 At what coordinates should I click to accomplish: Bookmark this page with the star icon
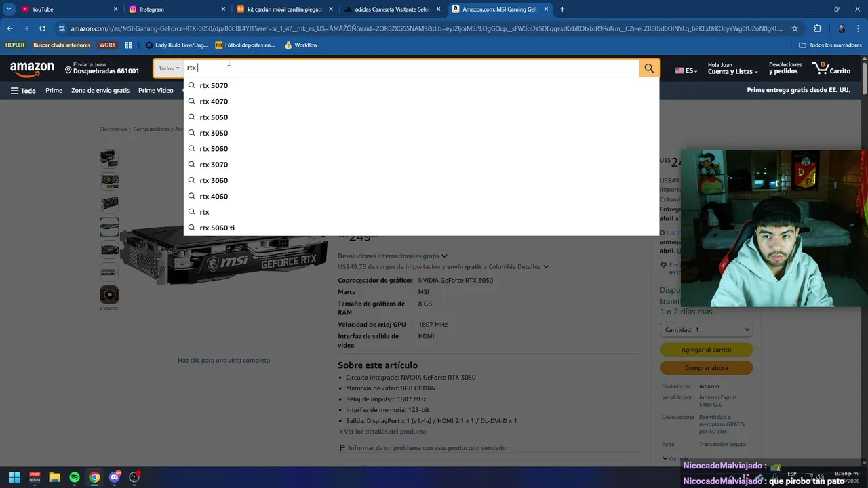(795, 28)
